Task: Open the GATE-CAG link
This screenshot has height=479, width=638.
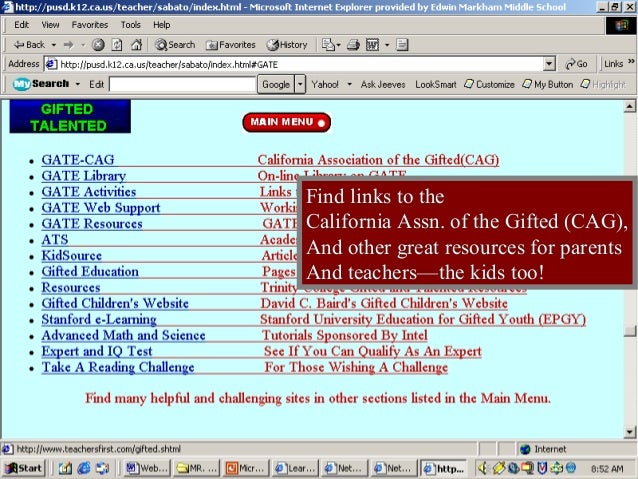Action: (x=78, y=160)
